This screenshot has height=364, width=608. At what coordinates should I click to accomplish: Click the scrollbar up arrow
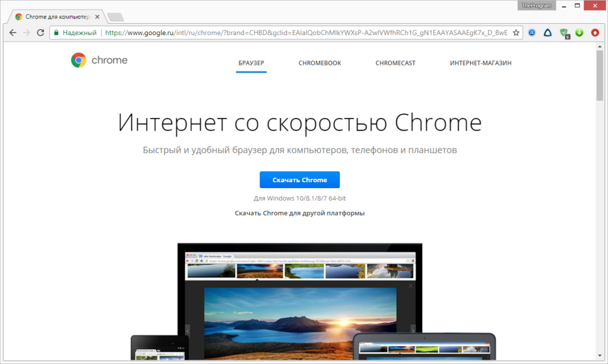point(600,46)
